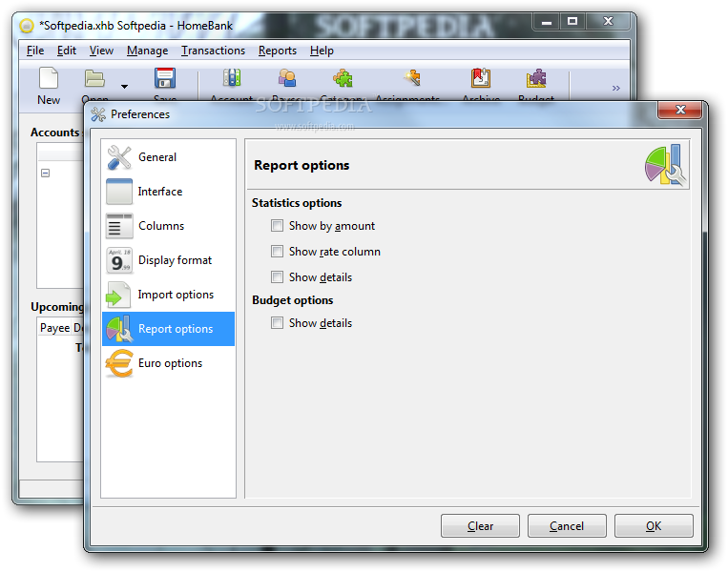This screenshot has height=572, width=728.
Task: Open the Help menu
Action: 322,51
